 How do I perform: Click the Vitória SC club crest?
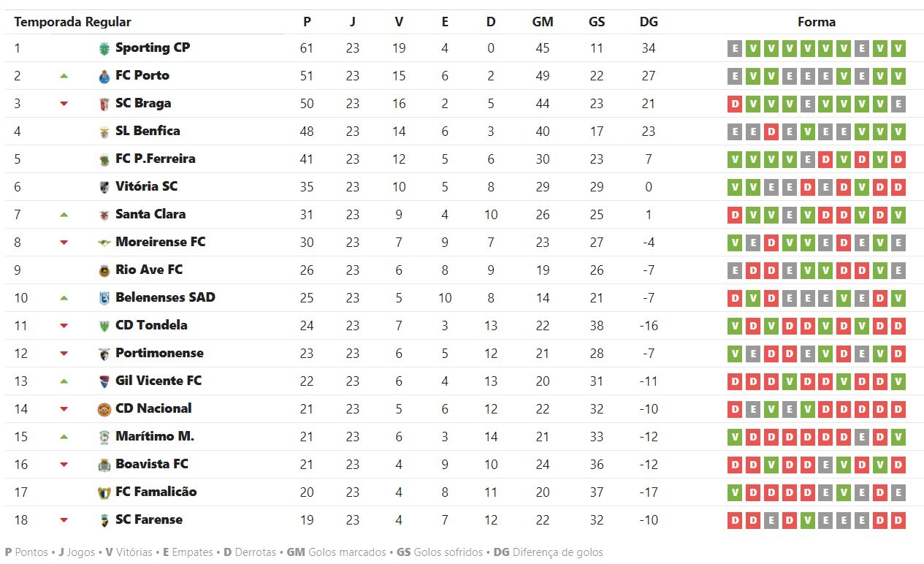[104, 188]
